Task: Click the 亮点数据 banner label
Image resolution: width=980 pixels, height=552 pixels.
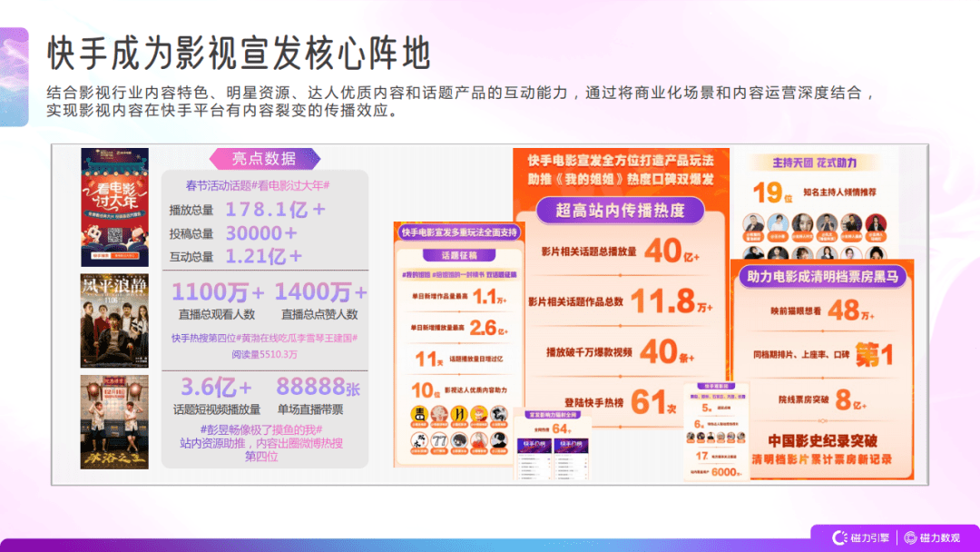Action: tap(264, 159)
